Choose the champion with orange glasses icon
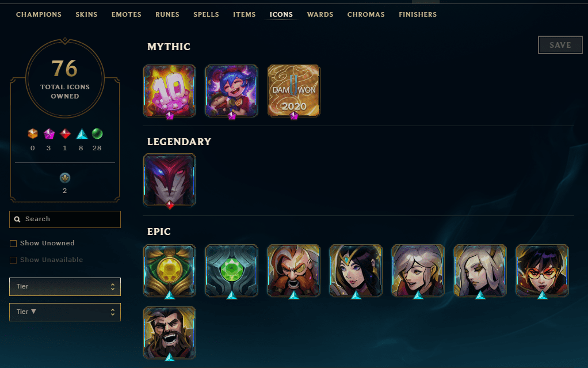The image size is (588, 368). pos(542,271)
